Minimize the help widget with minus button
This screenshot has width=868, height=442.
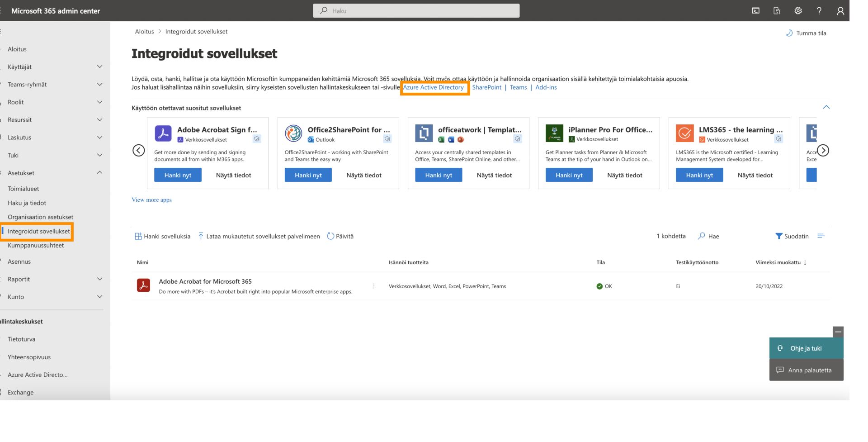pos(838,332)
